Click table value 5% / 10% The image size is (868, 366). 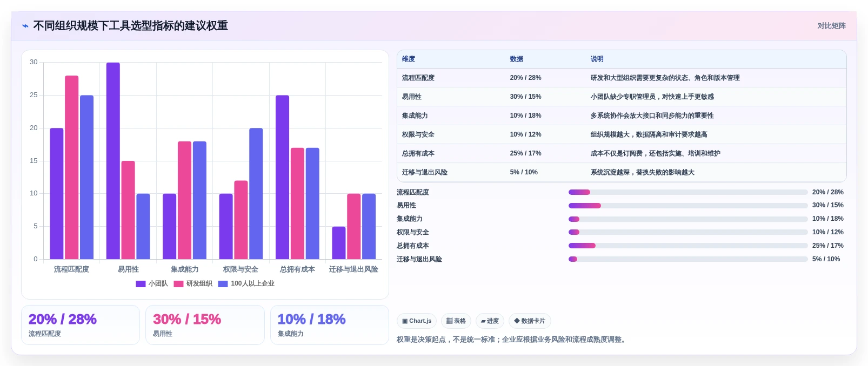point(524,172)
